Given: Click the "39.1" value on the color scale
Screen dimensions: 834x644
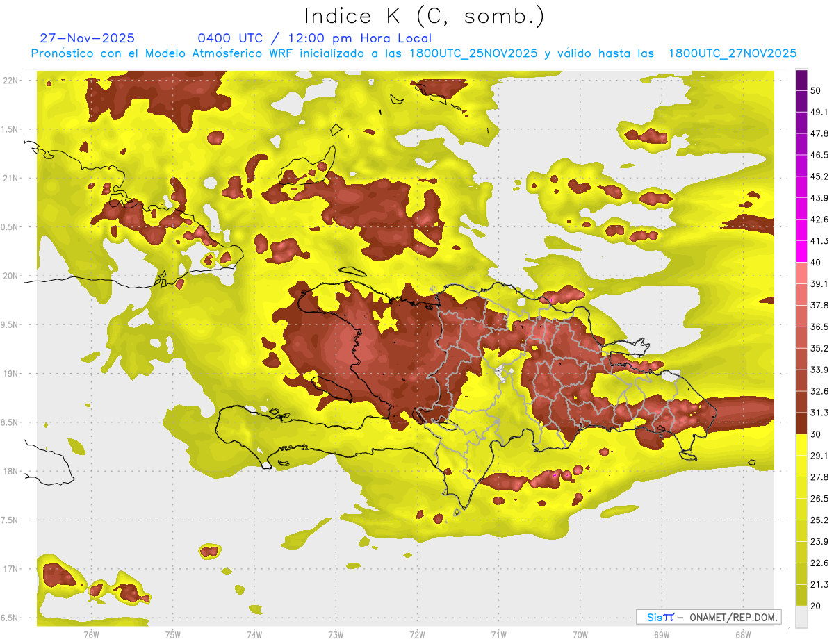Looking at the screenshot, I should tap(820, 283).
